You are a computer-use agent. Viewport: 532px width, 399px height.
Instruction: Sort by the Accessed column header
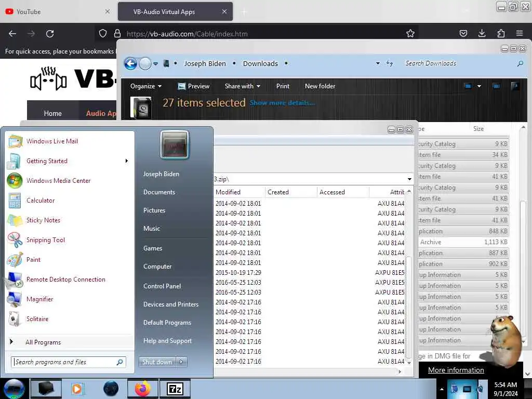[x=343, y=192]
